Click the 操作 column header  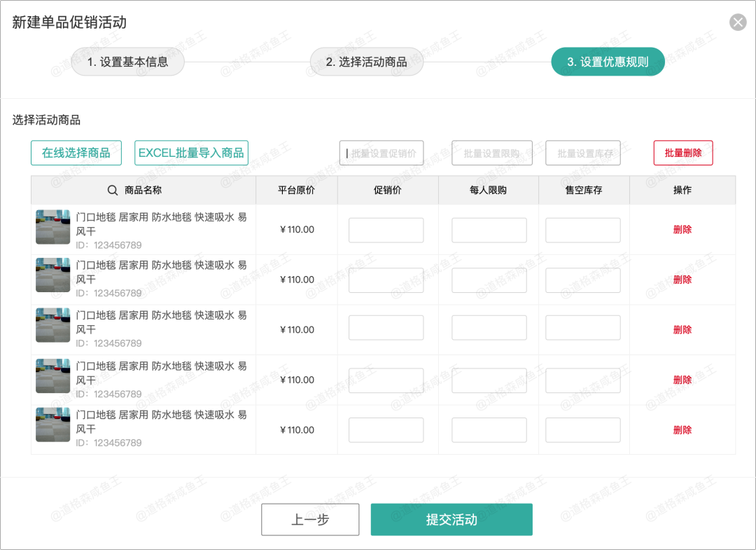pyautogui.click(x=682, y=190)
